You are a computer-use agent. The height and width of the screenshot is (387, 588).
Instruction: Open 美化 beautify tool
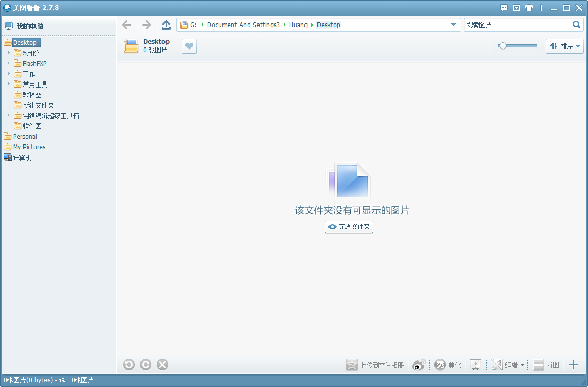(448, 365)
